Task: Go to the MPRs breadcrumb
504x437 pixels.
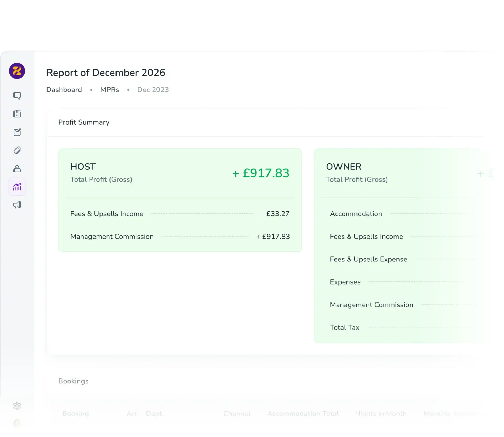Action: click(109, 90)
